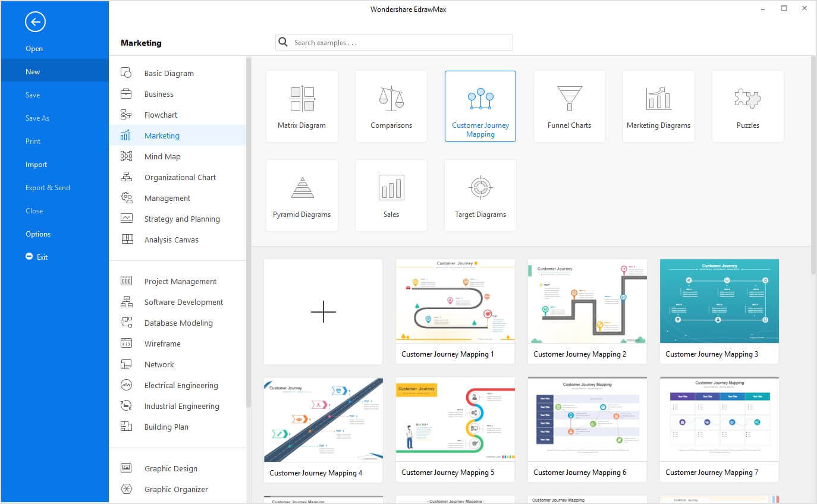Open Customer Journey Mapping 5 template
Screen dimensions: 817x504
pos(455,430)
